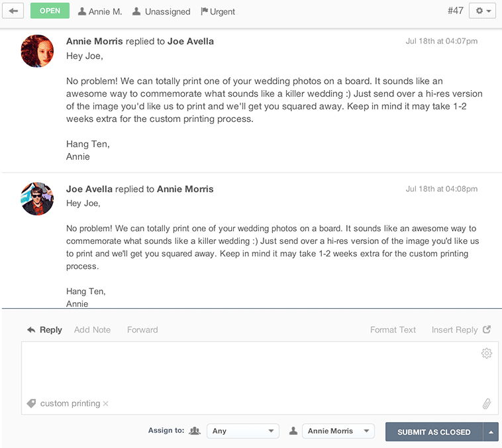Switch to the Add Note tab
502x448 pixels.
tap(92, 329)
